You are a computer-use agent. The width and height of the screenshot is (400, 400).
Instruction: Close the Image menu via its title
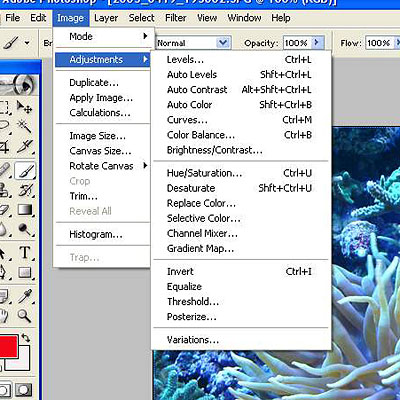(70, 18)
